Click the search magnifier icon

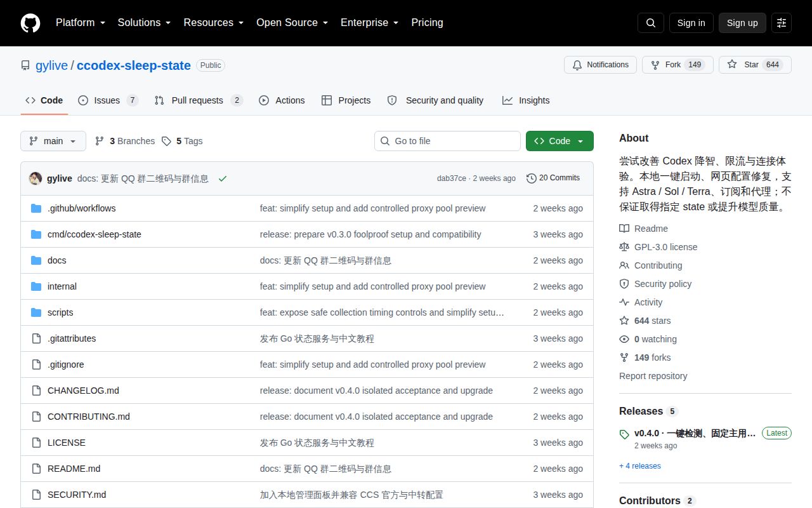click(x=651, y=23)
